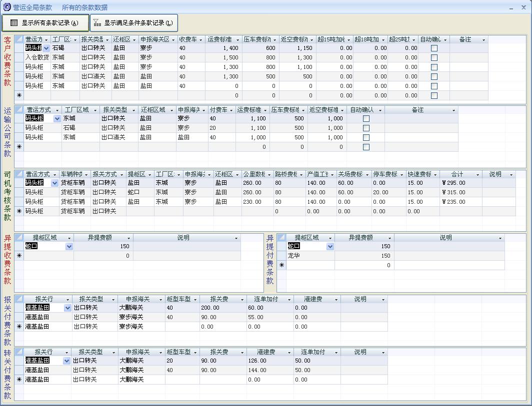
Task: Open 营运方式 dropdown in first customer row
Action: click(x=46, y=48)
